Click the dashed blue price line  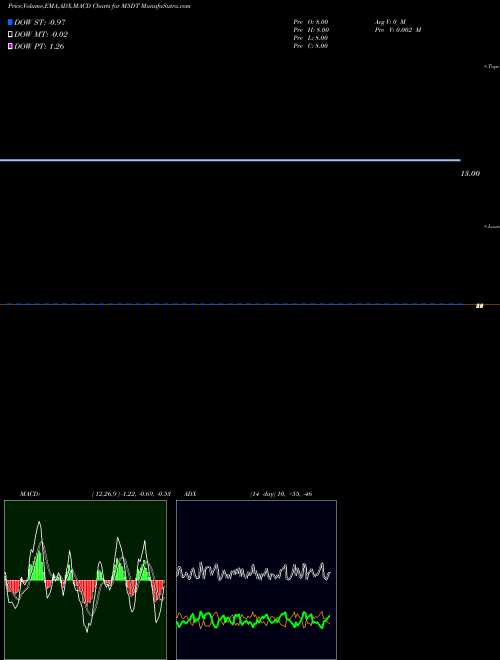(x=234, y=304)
